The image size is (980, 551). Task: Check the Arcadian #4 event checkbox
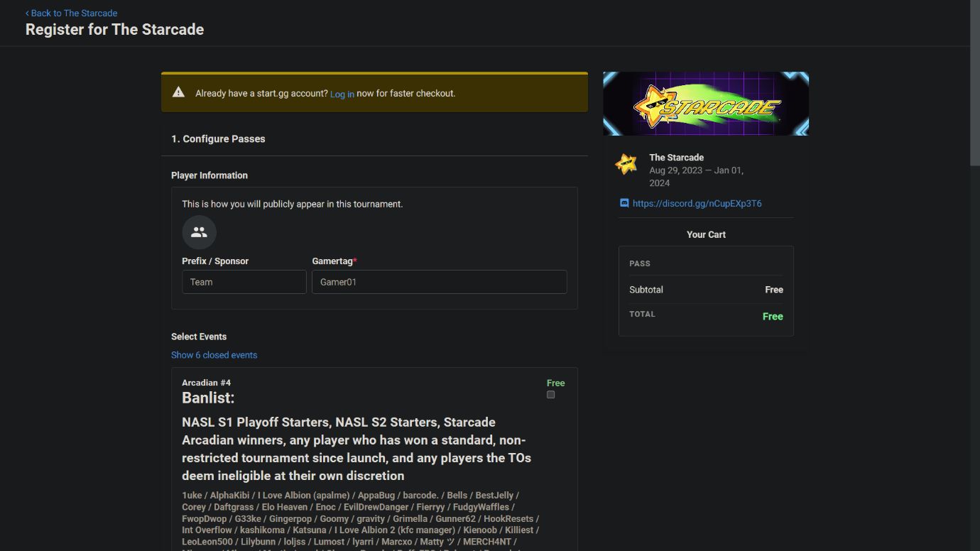(550, 395)
